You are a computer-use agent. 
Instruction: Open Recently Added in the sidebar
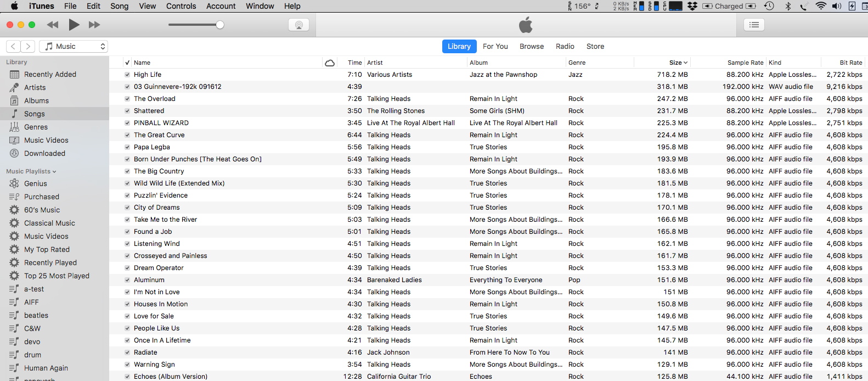[x=50, y=74]
